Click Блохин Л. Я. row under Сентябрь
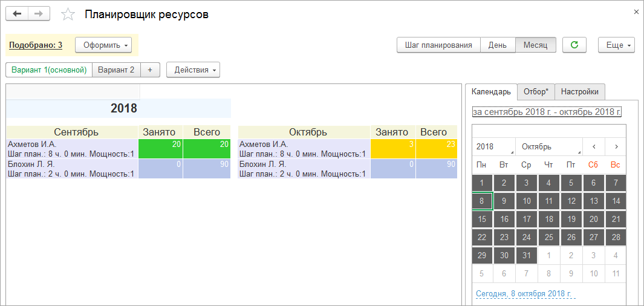644x306 pixels. (x=73, y=168)
